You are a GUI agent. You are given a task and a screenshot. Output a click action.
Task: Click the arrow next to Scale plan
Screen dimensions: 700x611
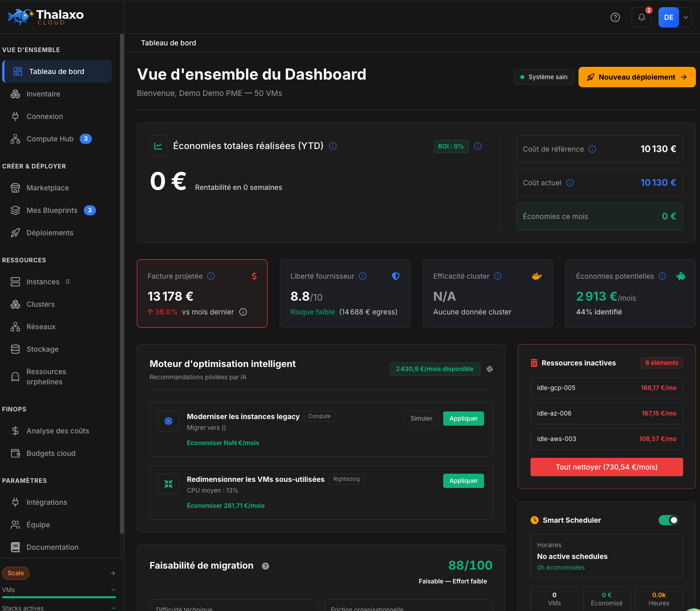pyautogui.click(x=113, y=573)
